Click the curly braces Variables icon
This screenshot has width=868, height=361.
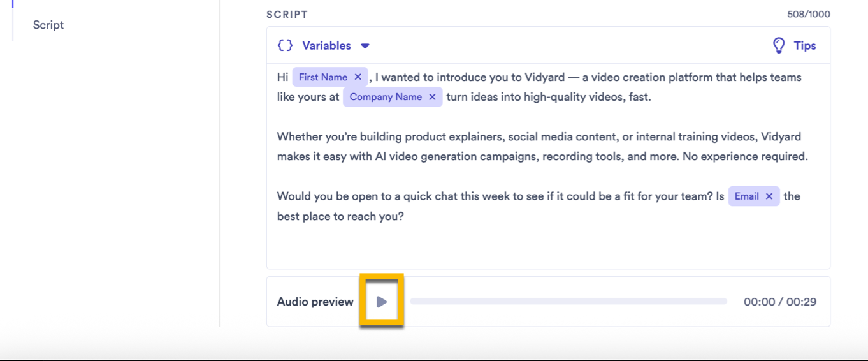[285, 46]
